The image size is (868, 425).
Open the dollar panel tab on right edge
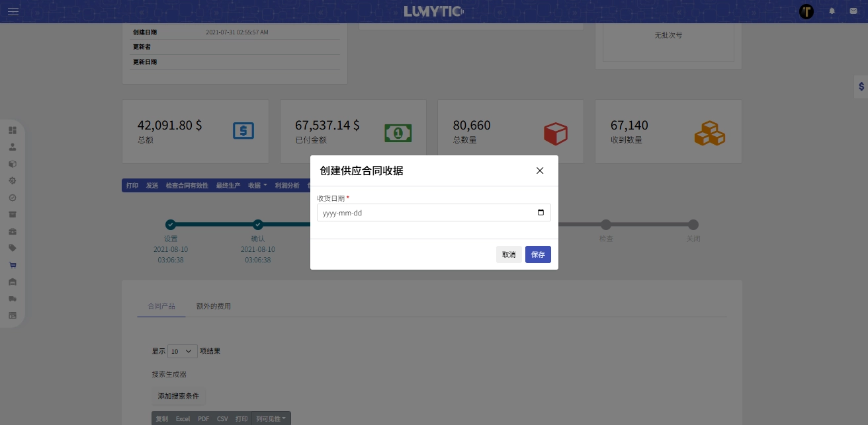click(x=861, y=87)
